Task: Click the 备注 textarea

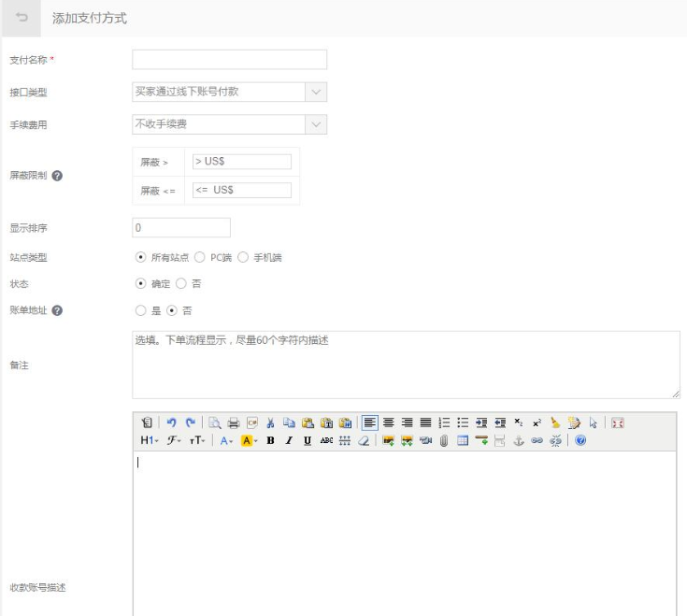Action: pos(406,365)
